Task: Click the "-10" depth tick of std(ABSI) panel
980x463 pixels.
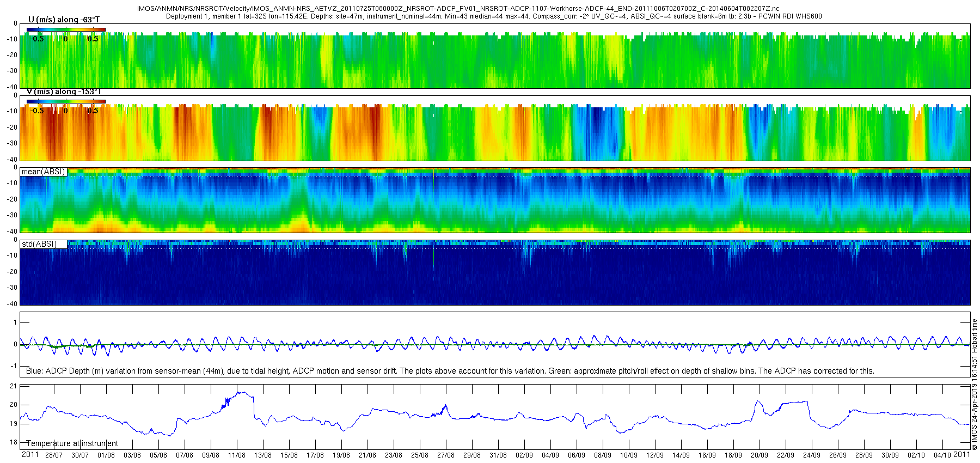Action: click(x=12, y=255)
